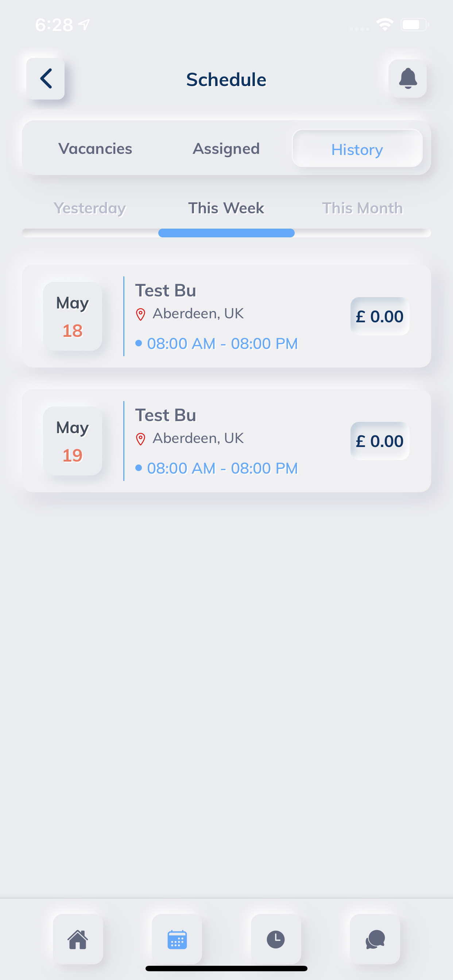Open the clock timesheet icon

tap(276, 939)
